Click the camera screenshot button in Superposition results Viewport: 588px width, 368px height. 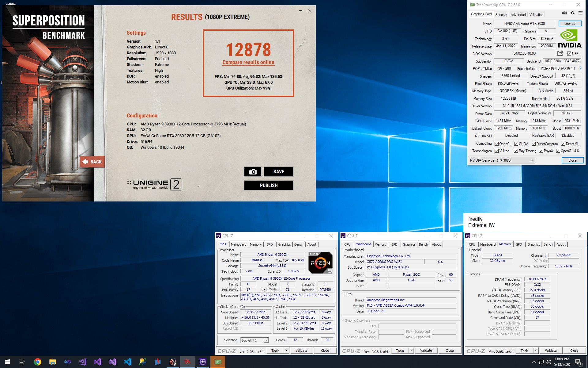click(x=253, y=172)
